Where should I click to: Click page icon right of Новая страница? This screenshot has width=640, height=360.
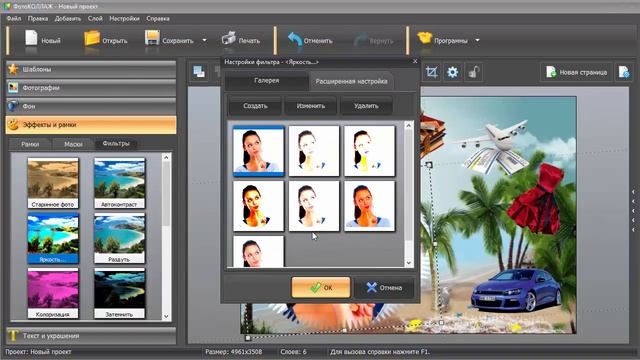[624, 72]
